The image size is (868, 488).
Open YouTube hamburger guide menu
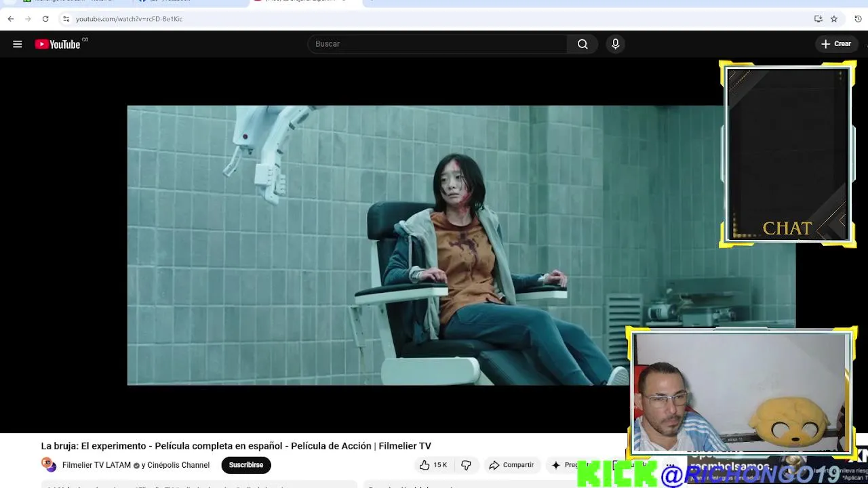click(18, 44)
